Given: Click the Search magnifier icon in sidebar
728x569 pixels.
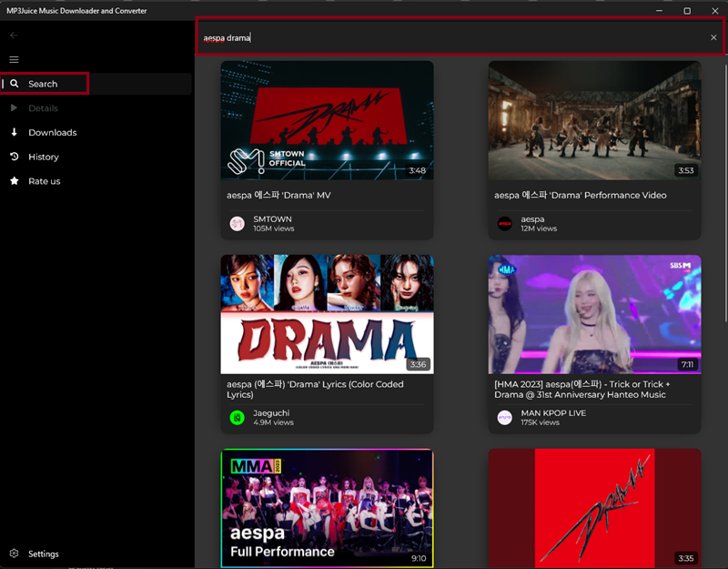Looking at the screenshot, I should coord(15,84).
